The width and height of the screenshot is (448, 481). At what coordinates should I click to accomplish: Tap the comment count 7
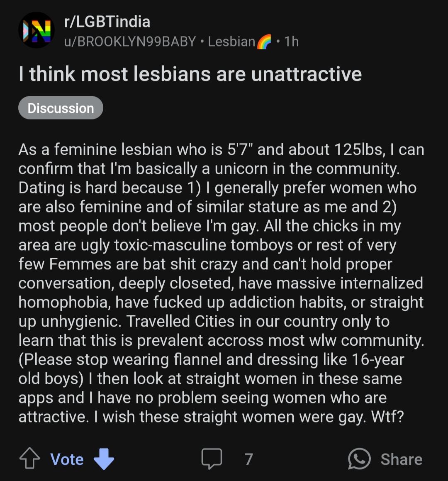coord(249,459)
